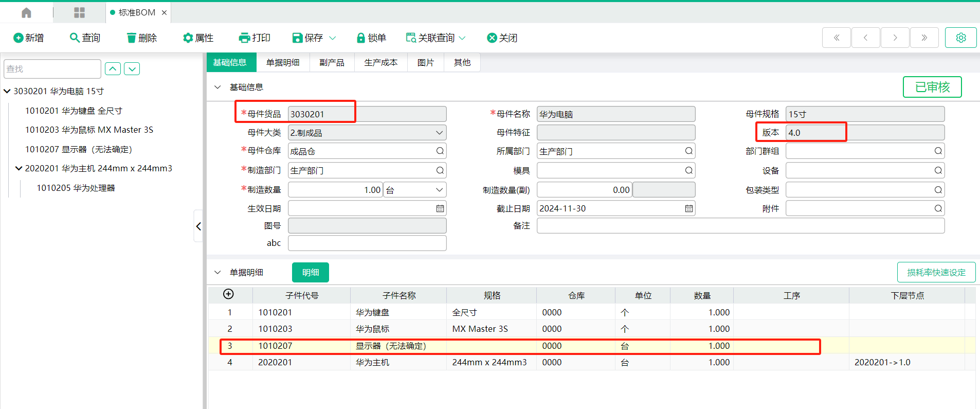Click the 所属部门 lookup search icon
980x409 pixels.
click(689, 151)
